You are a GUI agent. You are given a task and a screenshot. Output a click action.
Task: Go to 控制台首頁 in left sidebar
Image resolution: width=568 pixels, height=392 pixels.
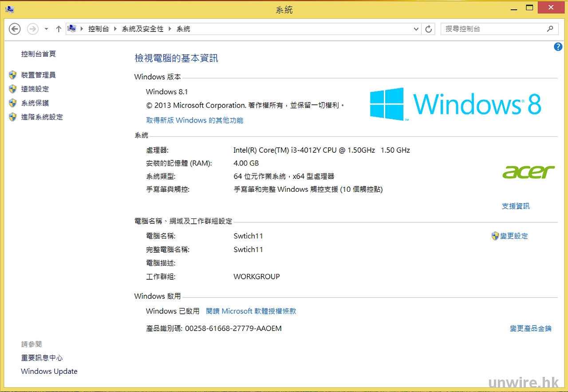click(x=39, y=54)
